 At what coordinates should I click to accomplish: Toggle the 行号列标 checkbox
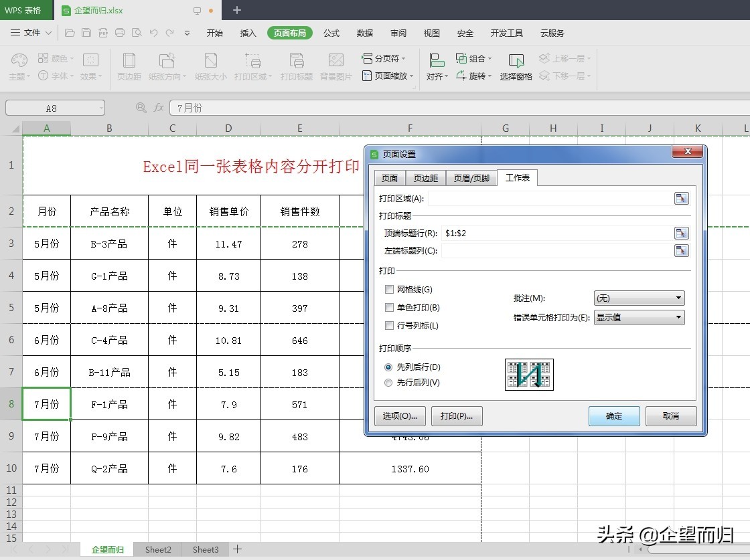[x=389, y=326]
